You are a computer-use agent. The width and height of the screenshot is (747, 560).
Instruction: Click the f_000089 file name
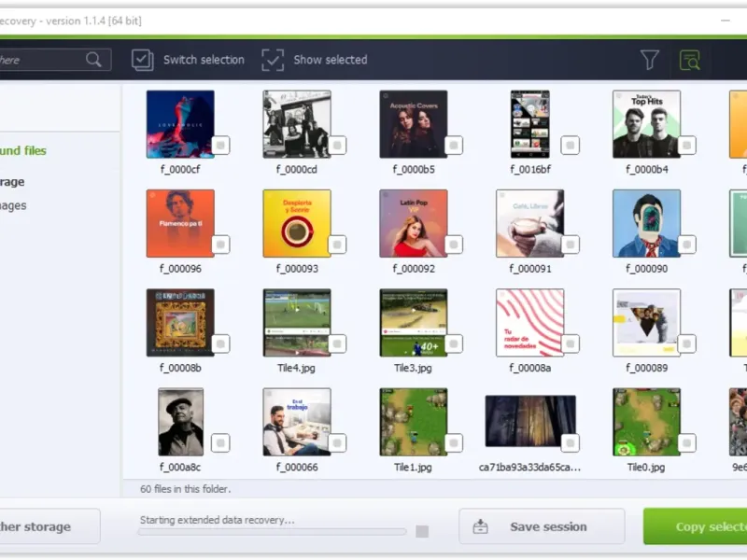point(646,368)
